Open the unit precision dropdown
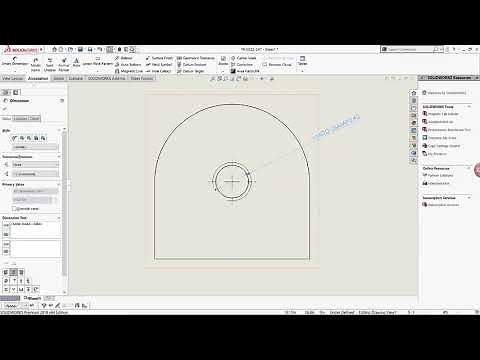This screenshot has height=360, width=480. click(x=35, y=174)
